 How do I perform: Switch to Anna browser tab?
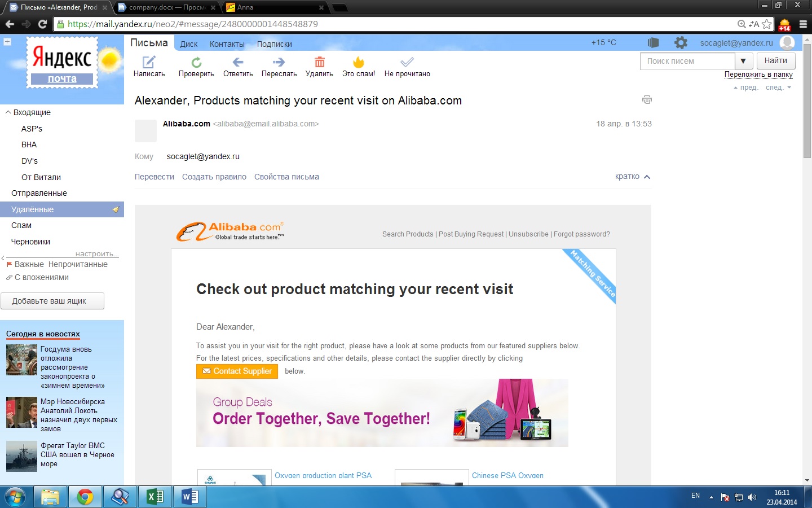click(275, 7)
